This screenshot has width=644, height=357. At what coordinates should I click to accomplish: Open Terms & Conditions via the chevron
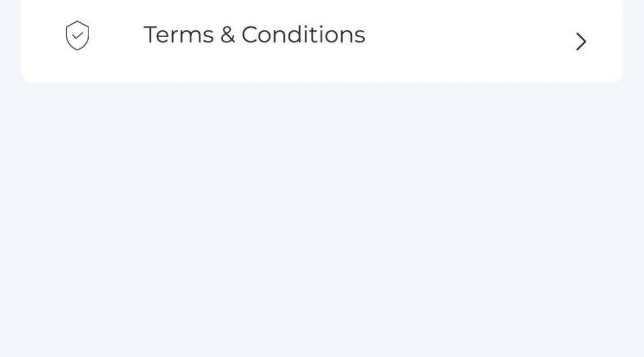point(581,42)
